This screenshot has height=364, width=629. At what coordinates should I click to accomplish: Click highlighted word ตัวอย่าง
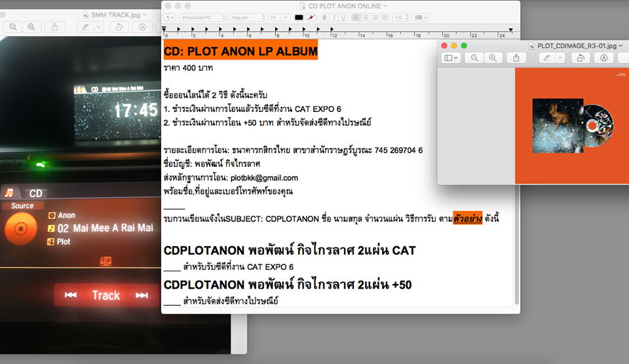coord(468,219)
